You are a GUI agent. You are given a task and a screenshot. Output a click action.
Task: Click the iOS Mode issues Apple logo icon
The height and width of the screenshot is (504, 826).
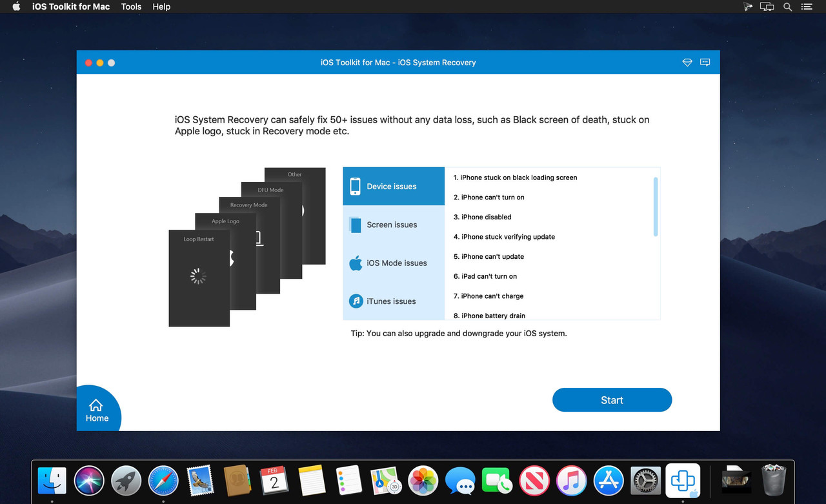coord(356,263)
